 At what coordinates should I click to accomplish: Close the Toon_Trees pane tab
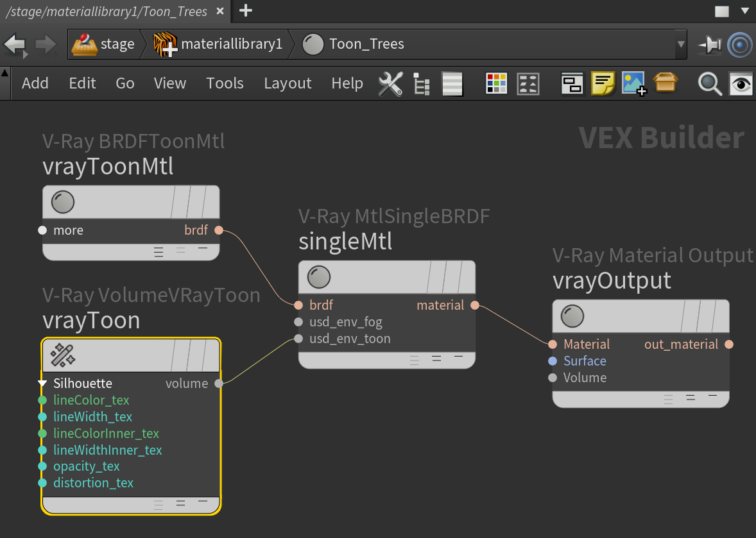220,11
